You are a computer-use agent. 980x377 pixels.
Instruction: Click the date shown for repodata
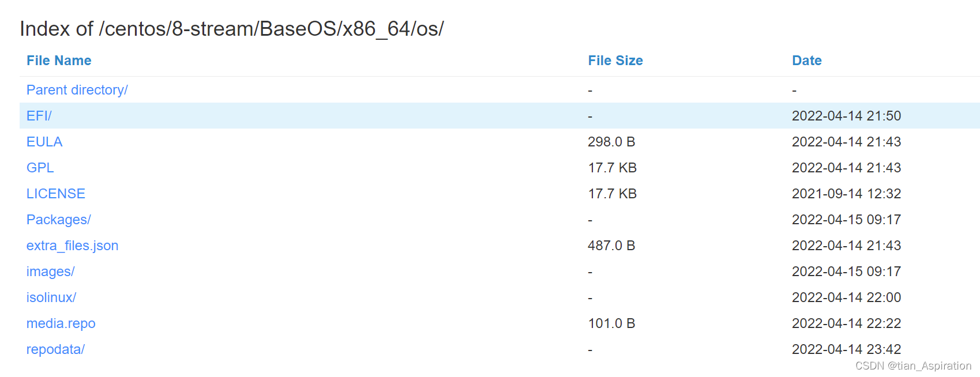(x=846, y=349)
